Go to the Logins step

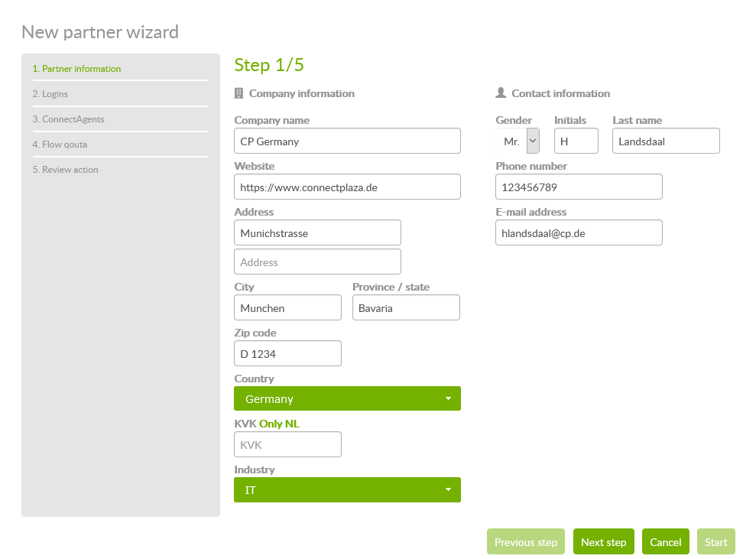pos(50,94)
